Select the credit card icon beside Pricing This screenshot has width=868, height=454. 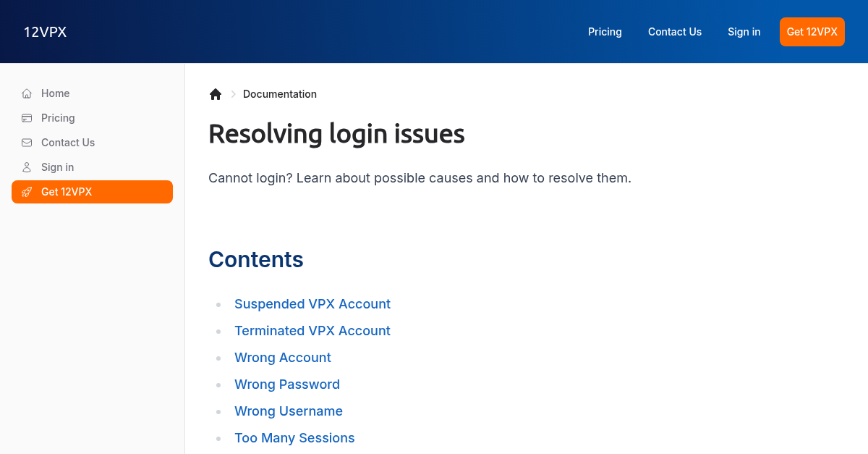(26, 118)
